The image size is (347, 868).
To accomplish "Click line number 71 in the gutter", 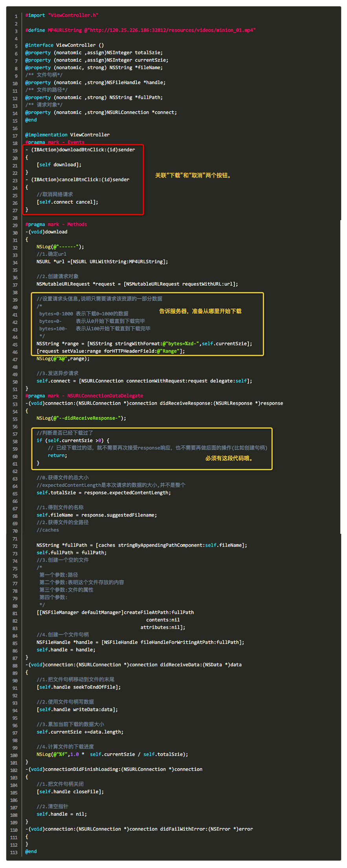I will pyautogui.click(x=15, y=539).
